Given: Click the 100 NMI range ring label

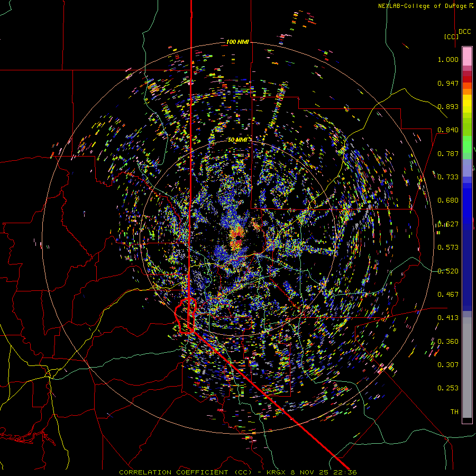Looking at the screenshot, I should click(x=237, y=42).
